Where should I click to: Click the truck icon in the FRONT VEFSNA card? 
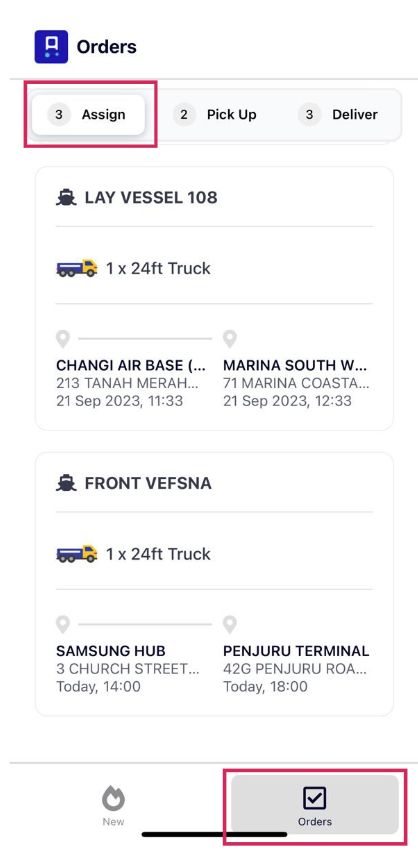coord(76,554)
